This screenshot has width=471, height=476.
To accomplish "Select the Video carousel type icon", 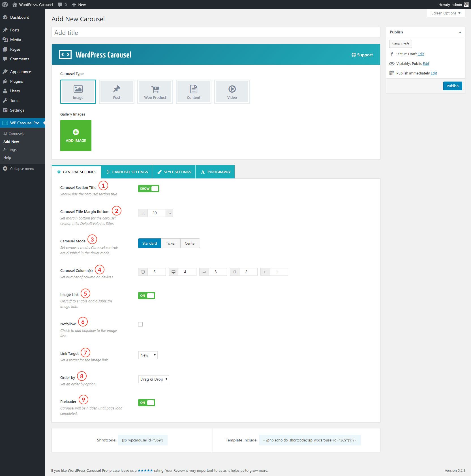I will [232, 92].
